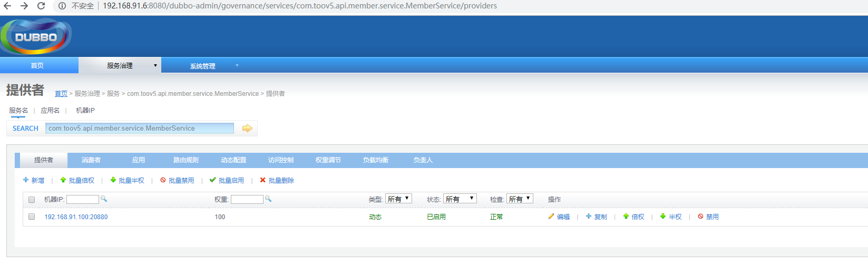Open the 状态 filter dropdown

460,199
